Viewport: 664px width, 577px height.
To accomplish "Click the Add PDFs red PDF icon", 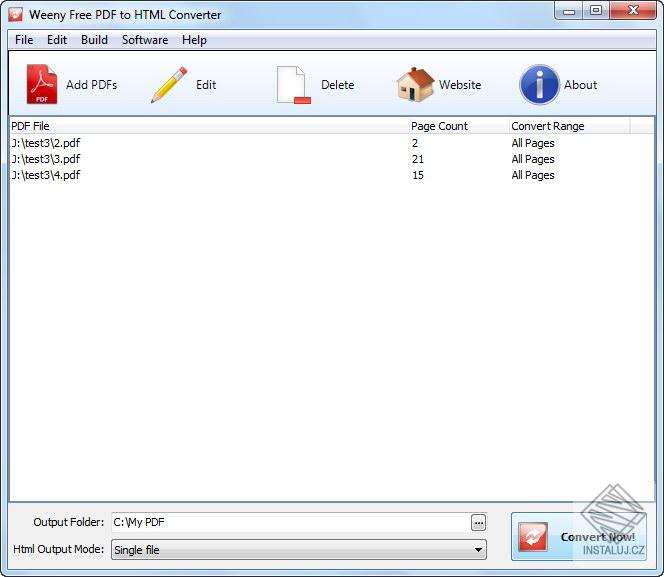I will [42, 84].
